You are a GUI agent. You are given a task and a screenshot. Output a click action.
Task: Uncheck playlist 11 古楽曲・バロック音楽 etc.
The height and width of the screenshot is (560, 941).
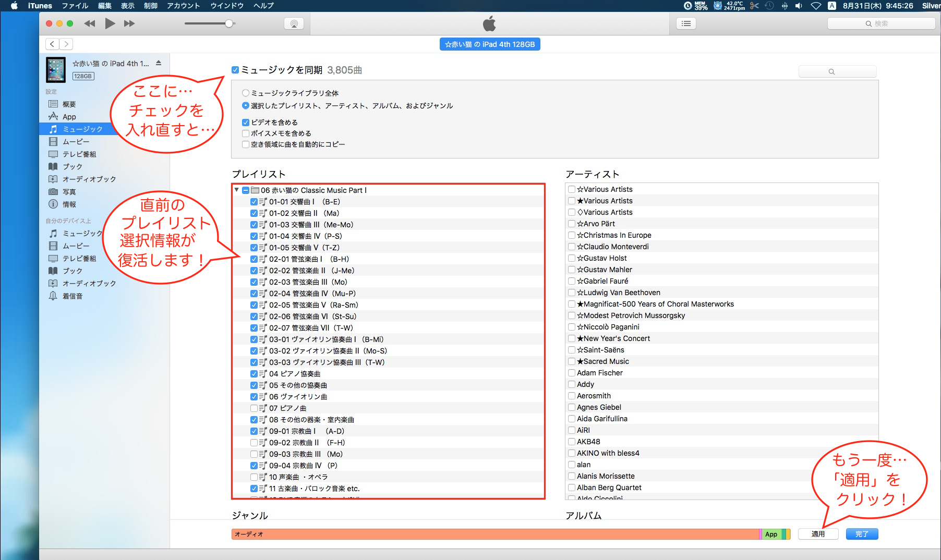(x=254, y=489)
